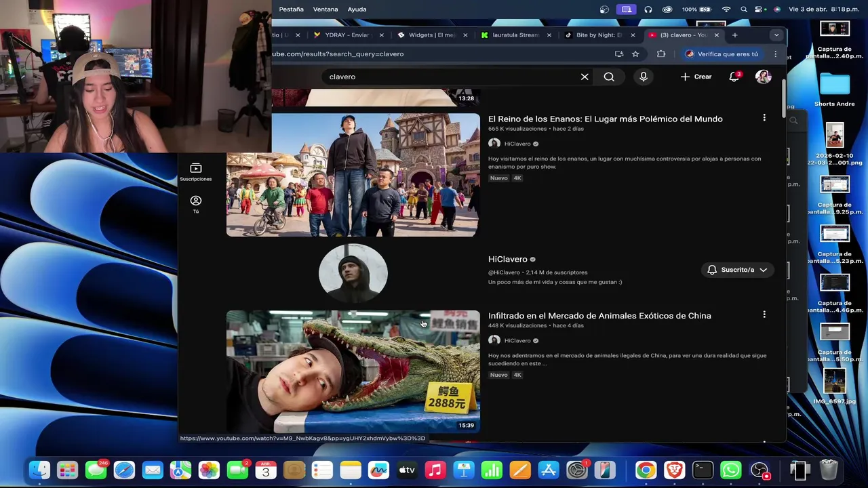Play the crocodile market video thumbnail
The image size is (868, 488).
(353, 371)
